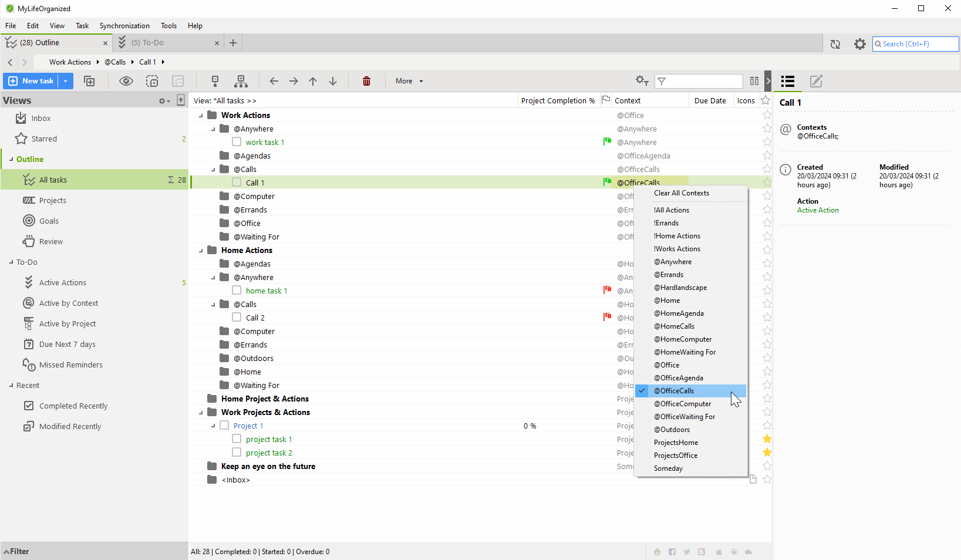Choose @HomeCalls from the context menu
Image resolution: width=961 pixels, height=560 pixels.
tap(674, 326)
